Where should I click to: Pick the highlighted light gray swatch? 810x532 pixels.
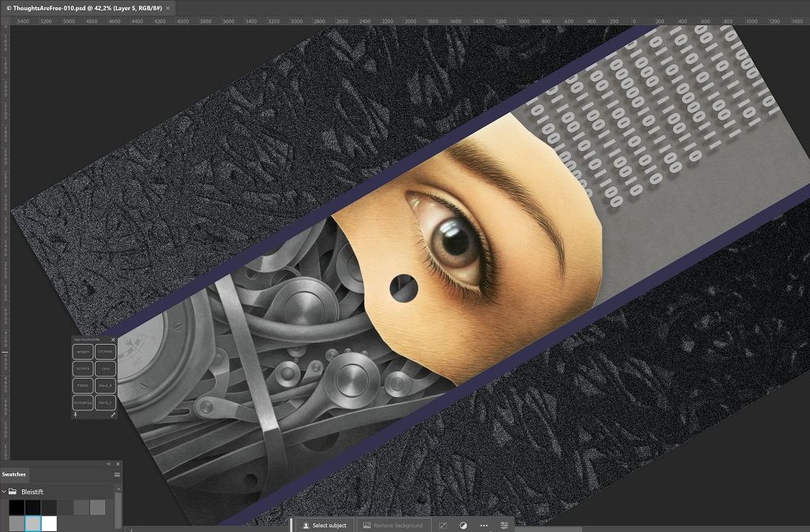point(32,524)
